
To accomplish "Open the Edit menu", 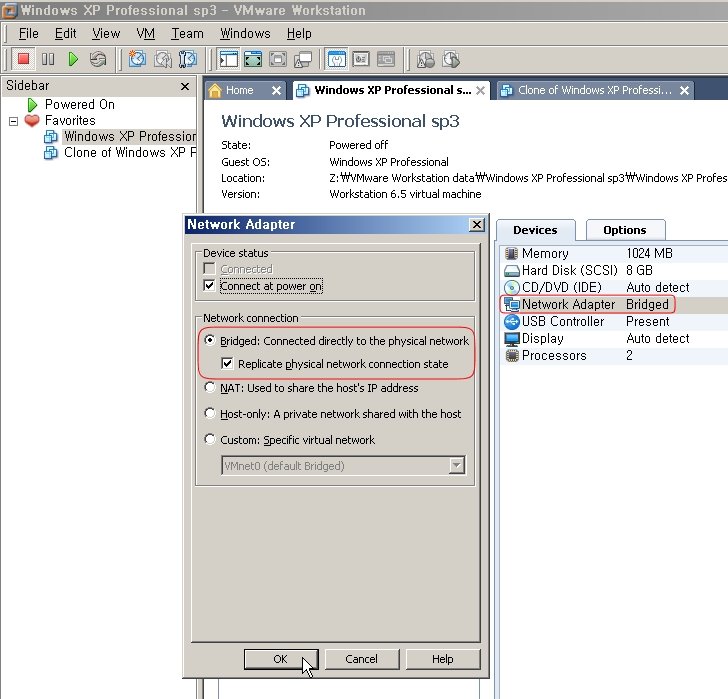I will click(65, 33).
